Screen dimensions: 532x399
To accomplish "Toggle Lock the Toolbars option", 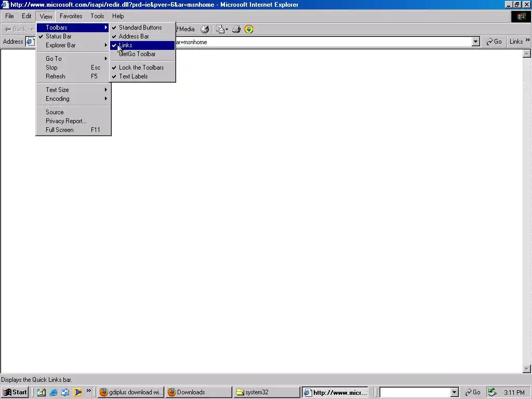I will 142,68.
